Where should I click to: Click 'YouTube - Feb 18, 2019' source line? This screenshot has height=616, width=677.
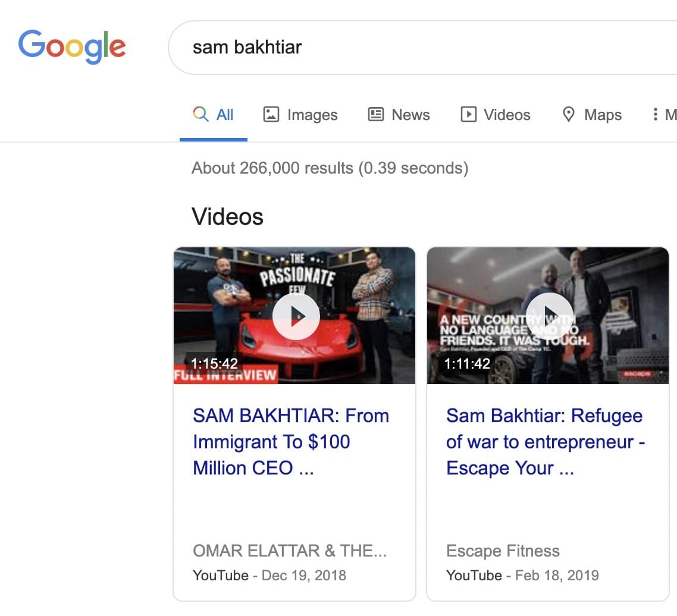click(522, 576)
